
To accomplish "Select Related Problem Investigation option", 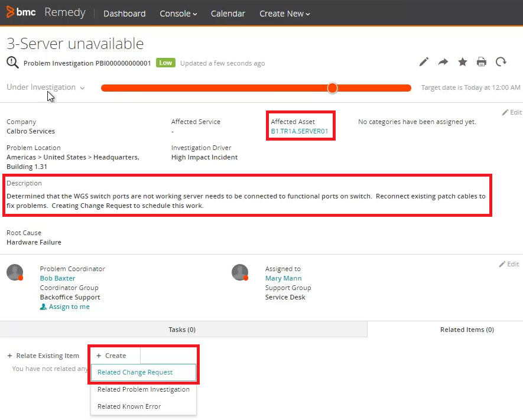I will click(144, 389).
